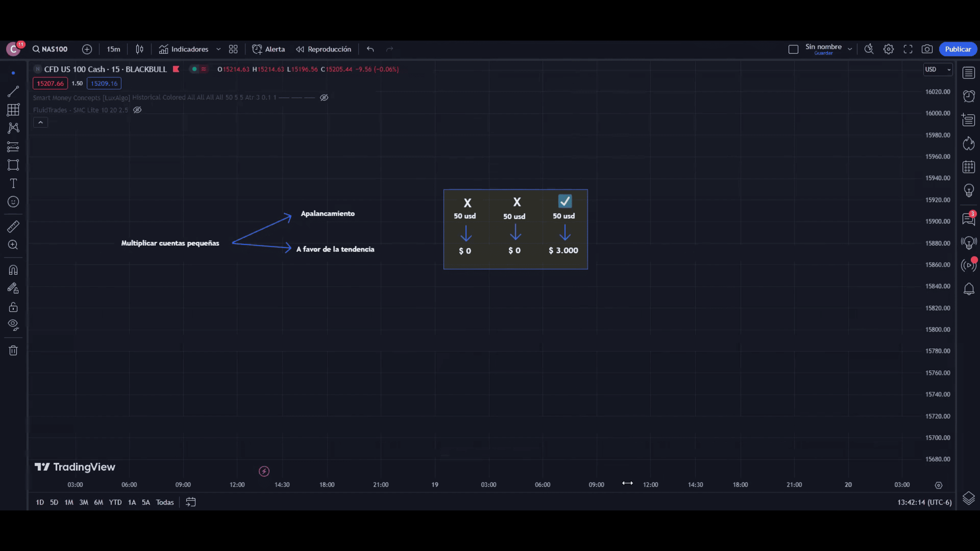
Task: Show the FluidTrades SMC Lite indicator
Action: click(137, 110)
